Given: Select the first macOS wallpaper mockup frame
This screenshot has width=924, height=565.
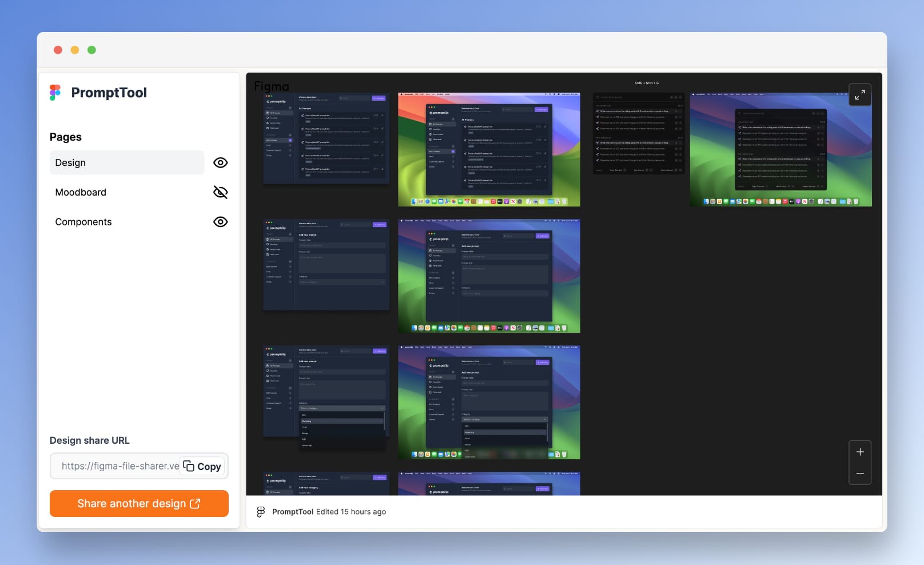Looking at the screenshot, I should [489, 150].
